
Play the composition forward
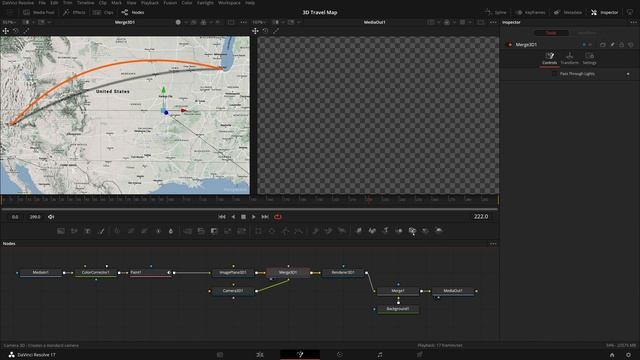point(253,217)
